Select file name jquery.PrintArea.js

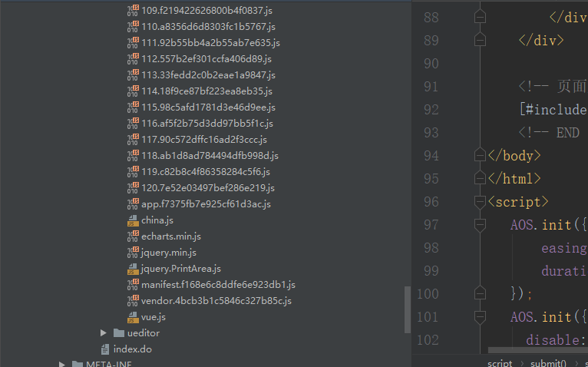tap(180, 269)
